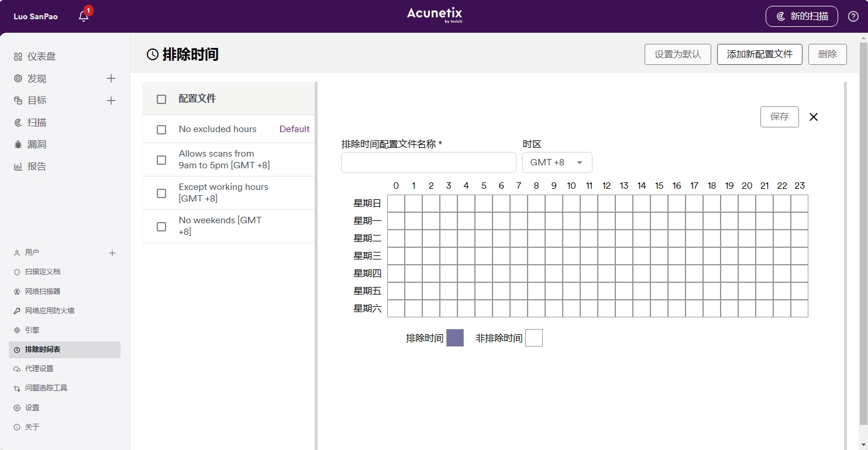Click the 删除 button

[828, 54]
